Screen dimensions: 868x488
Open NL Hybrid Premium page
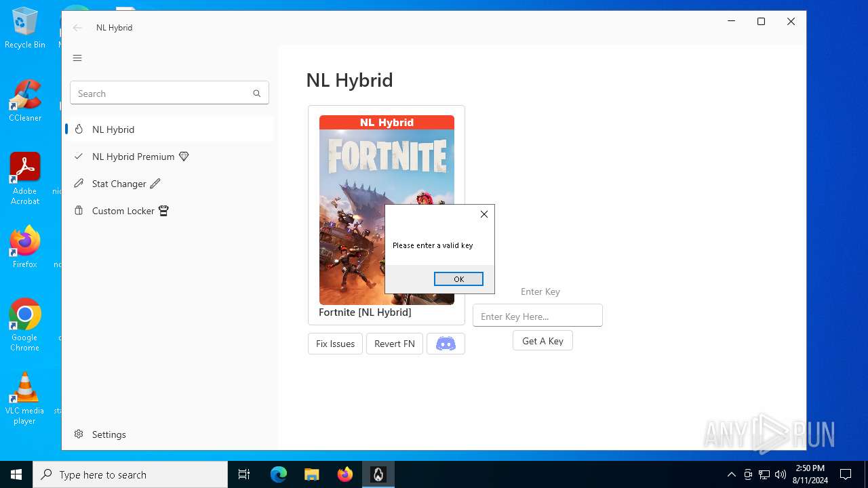click(170, 157)
